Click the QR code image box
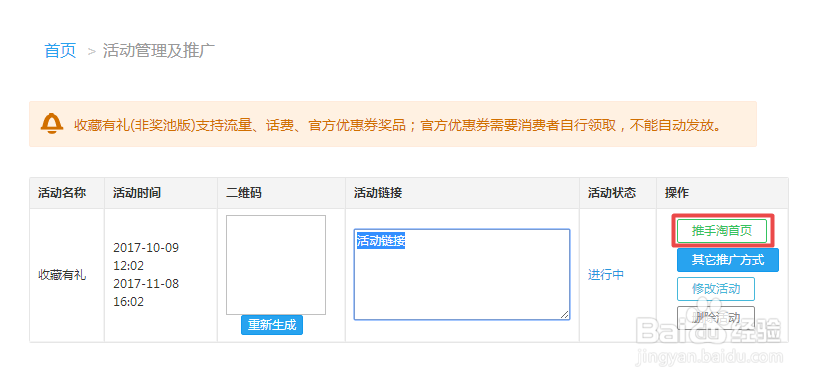 tap(276, 265)
